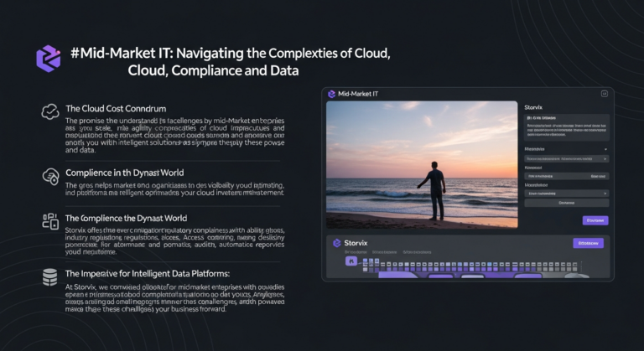The width and height of the screenshot is (644, 351).
Task: Click the purple button in the side panel
Action: 595,220
